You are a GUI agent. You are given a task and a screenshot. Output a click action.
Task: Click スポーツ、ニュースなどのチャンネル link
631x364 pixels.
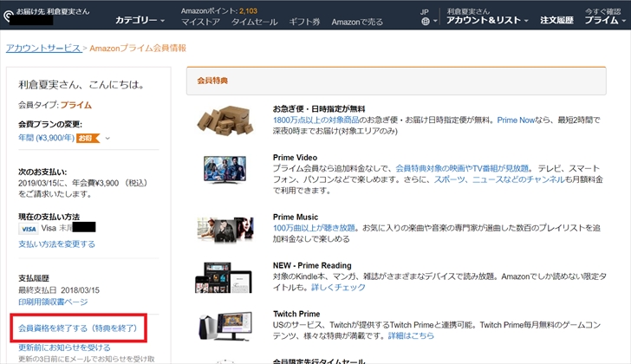tap(499, 179)
